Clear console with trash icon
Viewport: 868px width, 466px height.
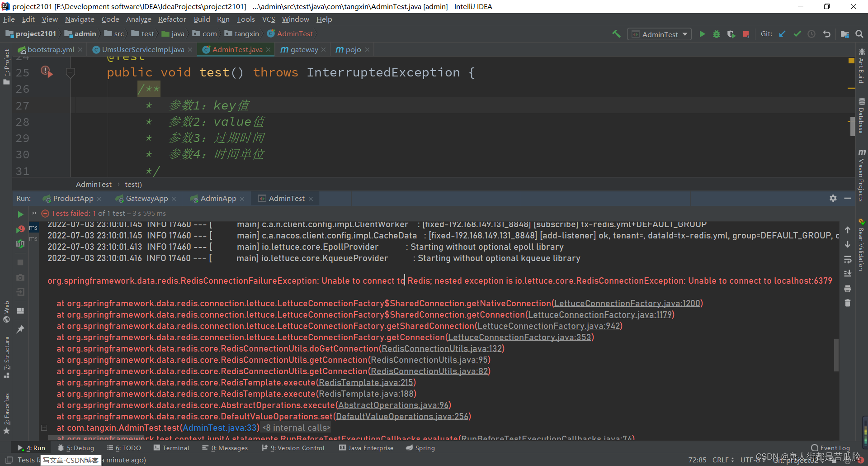[x=848, y=303]
